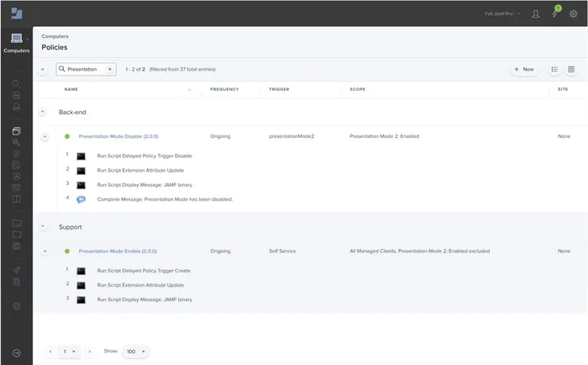The height and width of the screenshot is (365, 588).
Task: Click Support category label
Action: coord(70,227)
